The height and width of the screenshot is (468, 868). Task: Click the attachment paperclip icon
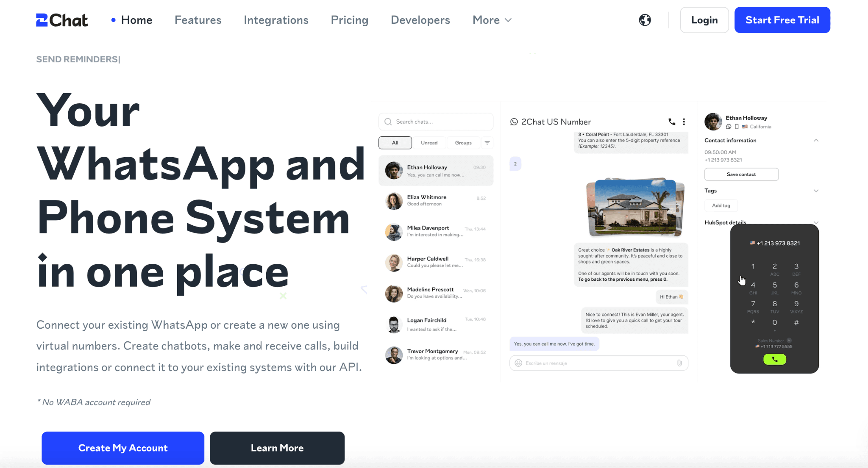tap(679, 363)
